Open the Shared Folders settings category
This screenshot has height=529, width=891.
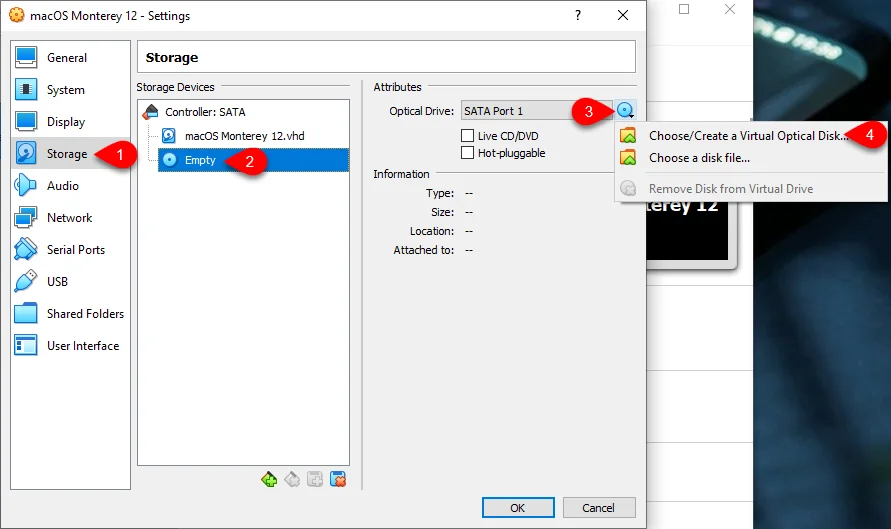pyautogui.click(x=70, y=314)
